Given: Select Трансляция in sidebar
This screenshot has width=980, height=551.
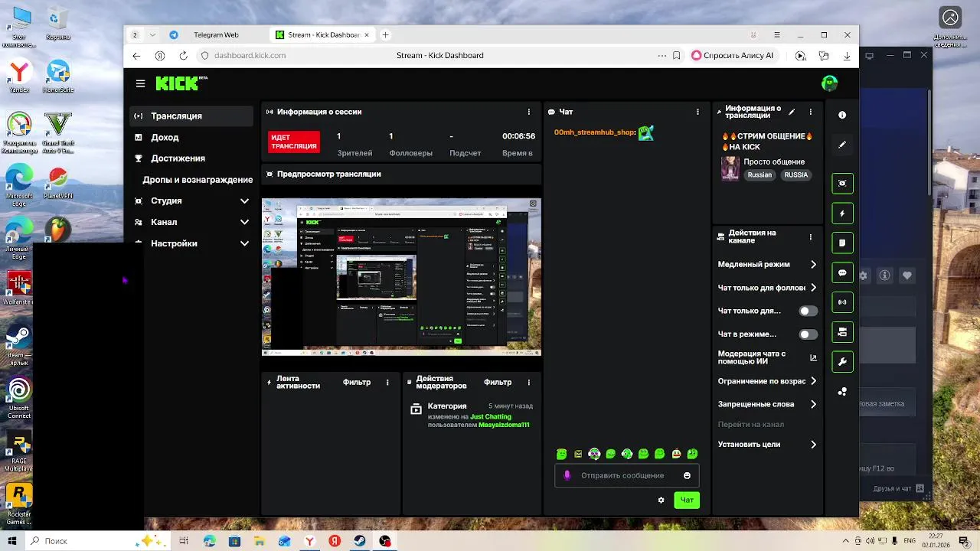Looking at the screenshot, I should [191, 116].
